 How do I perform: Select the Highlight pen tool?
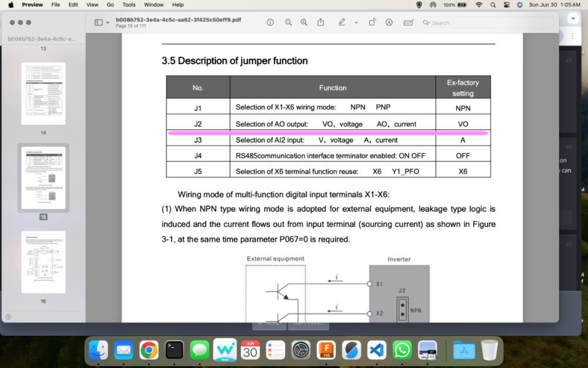[342, 22]
